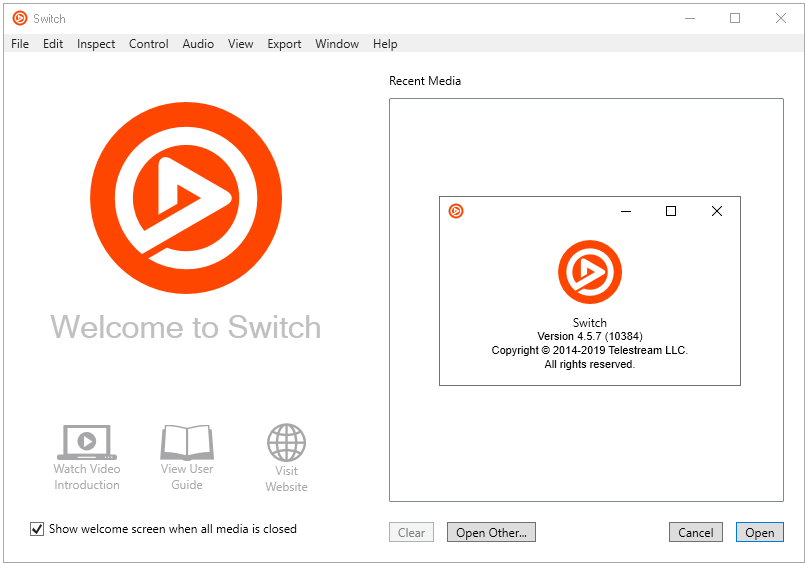Uncheck Show welcome screen when all media is closed
This screenshot has width=807, height=564.
(37, 529)
